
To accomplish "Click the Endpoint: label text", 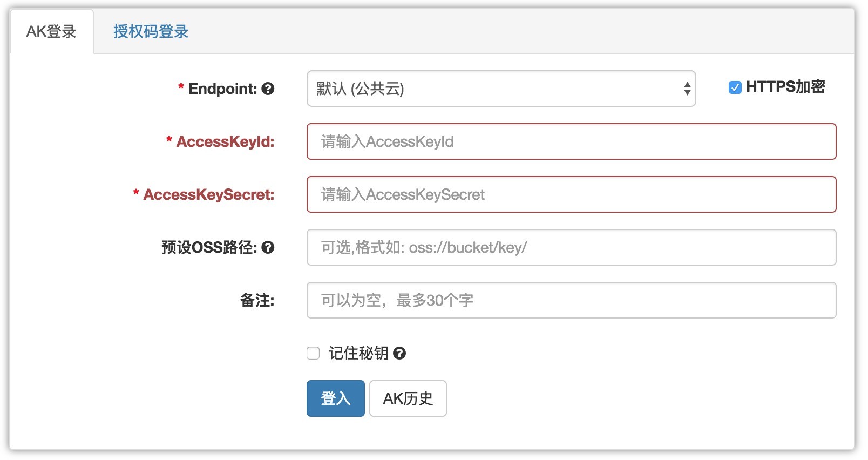I will (222, 89).
